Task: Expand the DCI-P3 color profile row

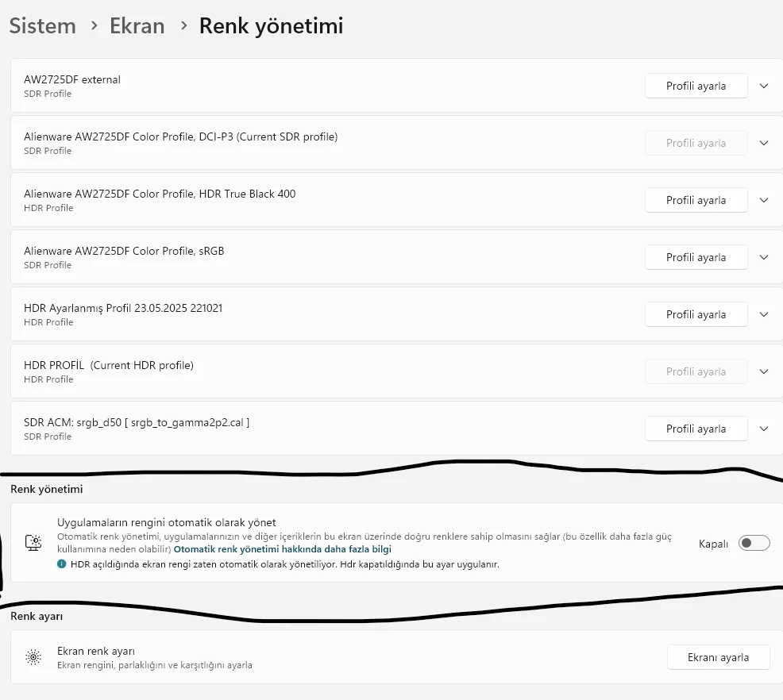Action: pos(763,143)
